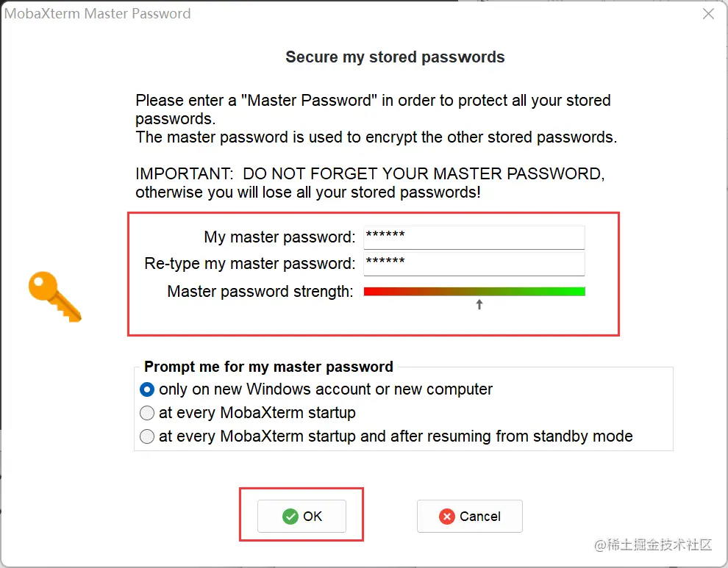Click the 'Master password strength:' label
Screen dimensions: 728x568
pyautogui.click(x=260, y=292)
